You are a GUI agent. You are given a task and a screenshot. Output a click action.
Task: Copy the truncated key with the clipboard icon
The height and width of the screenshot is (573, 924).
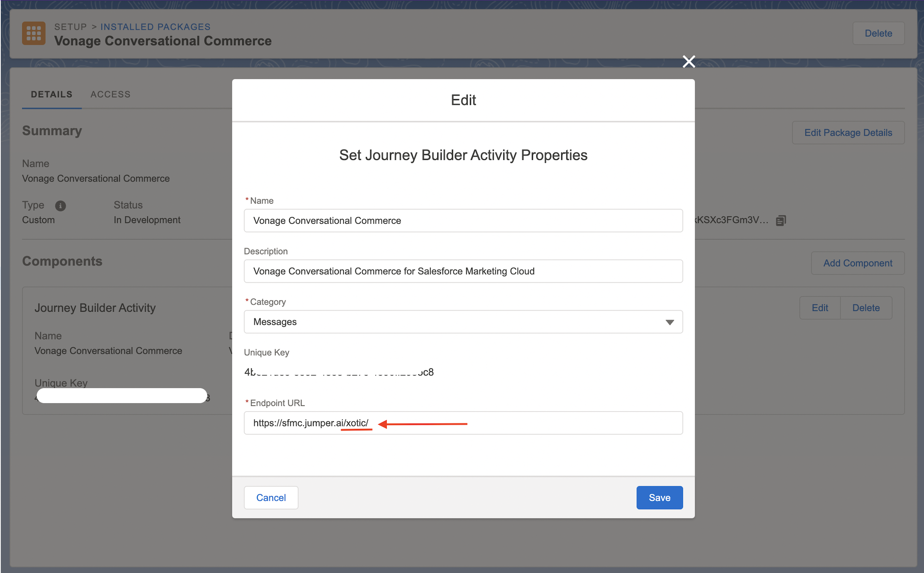[781, 220]
